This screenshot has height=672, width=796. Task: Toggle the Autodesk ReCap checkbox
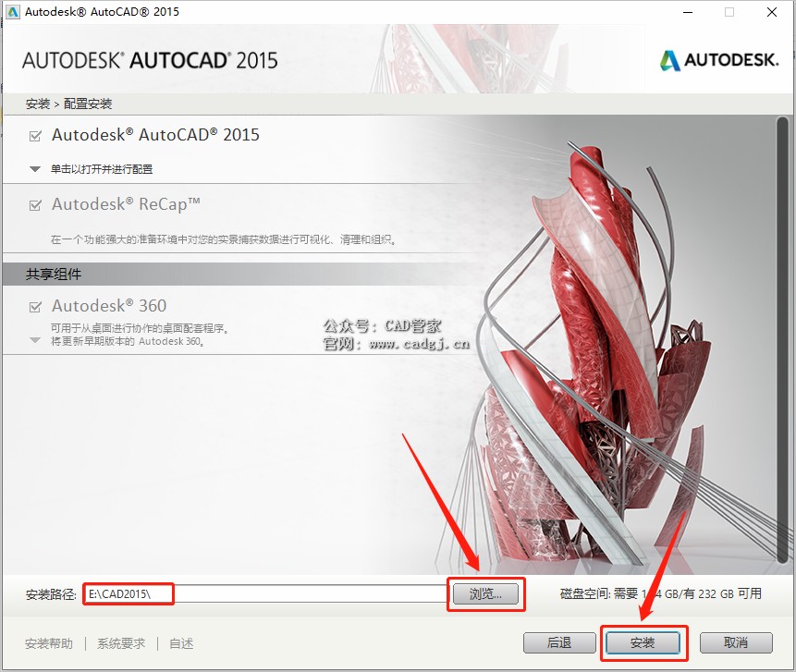click(35, 205)
